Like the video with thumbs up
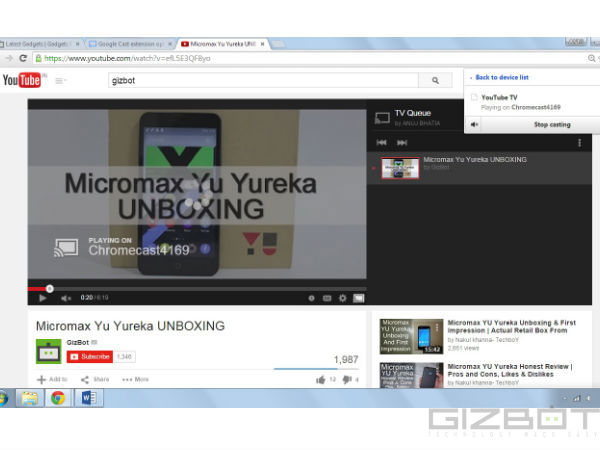Viewport: 600px width, 450px height. click(x=321, y=380)
